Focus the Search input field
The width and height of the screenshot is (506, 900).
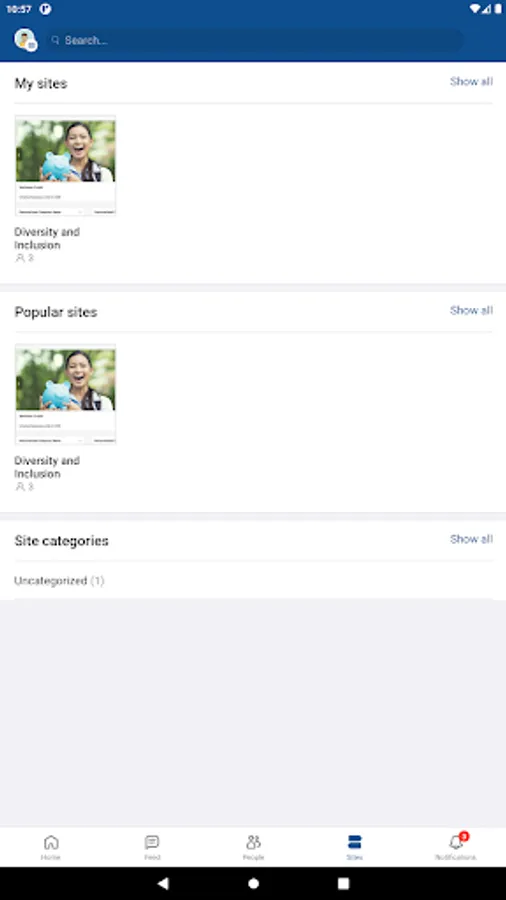pos(255,40)
